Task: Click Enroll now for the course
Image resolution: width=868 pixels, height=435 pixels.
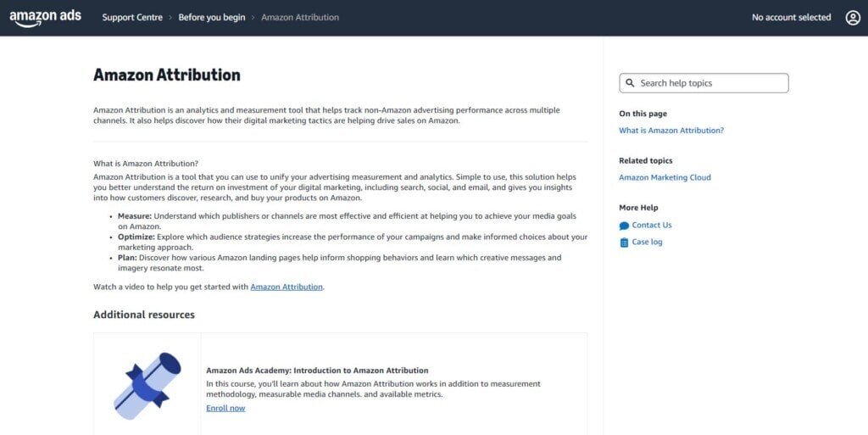Action: coord(225,408)
